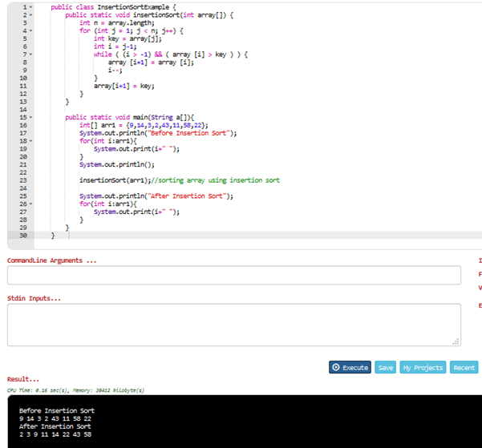Image resolution: width=482 pixels, height=448 pixels.
Task: Click the Result output console area
Action: point(241,421)
